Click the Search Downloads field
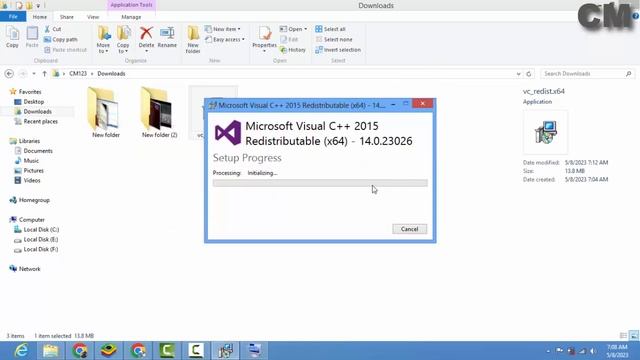 click(584, 74)
